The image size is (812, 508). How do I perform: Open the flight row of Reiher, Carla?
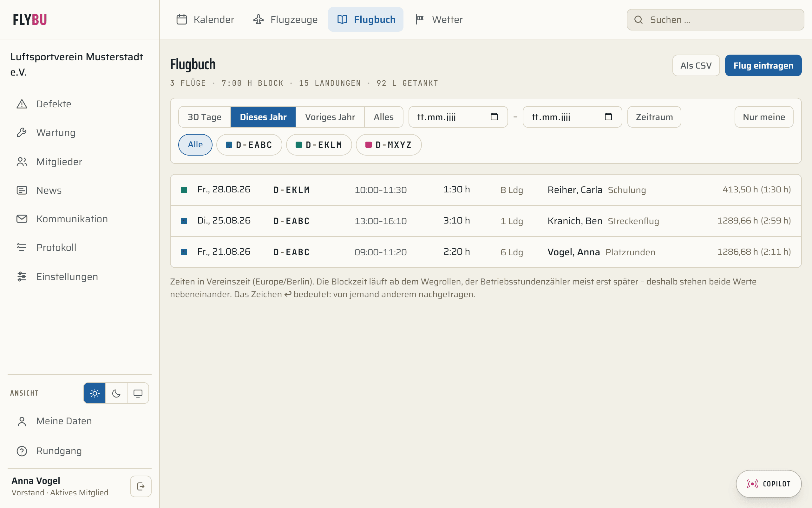[x=486, y=190]
